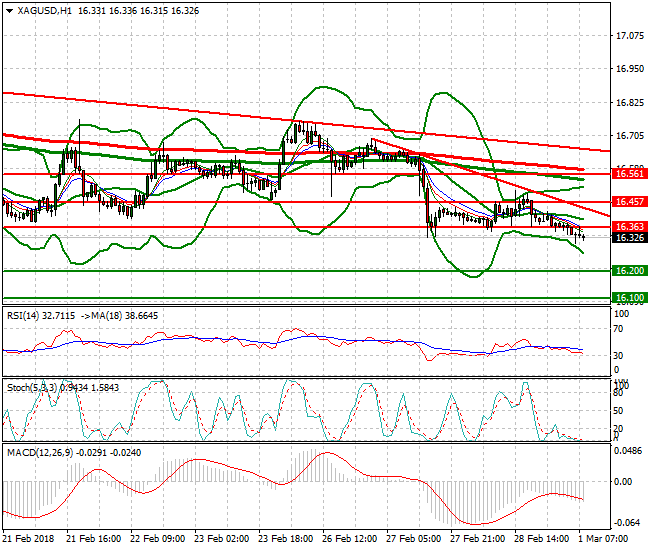
Task: Click the XAGUSD,H1 chart title text
Action: click(x=44, y=11)
